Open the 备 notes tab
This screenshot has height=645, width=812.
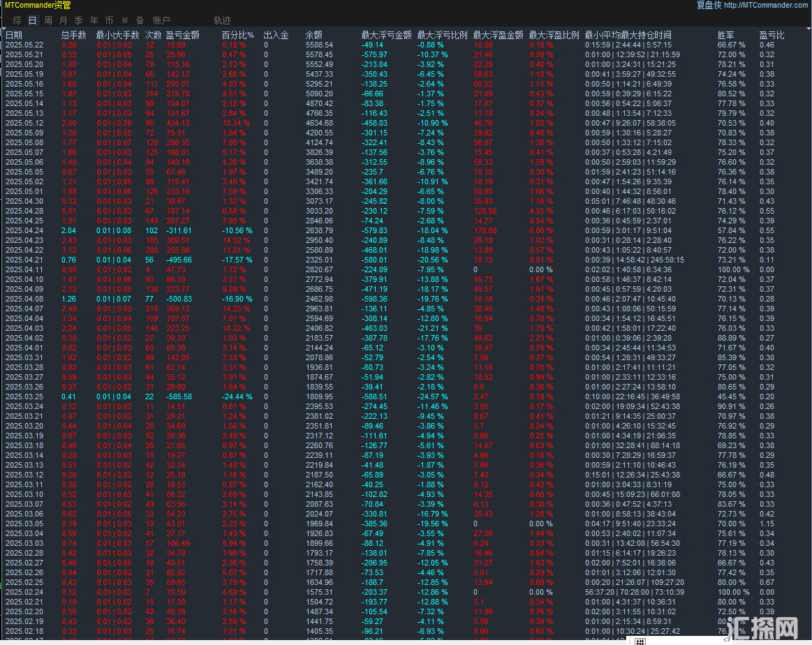point(140,20)
